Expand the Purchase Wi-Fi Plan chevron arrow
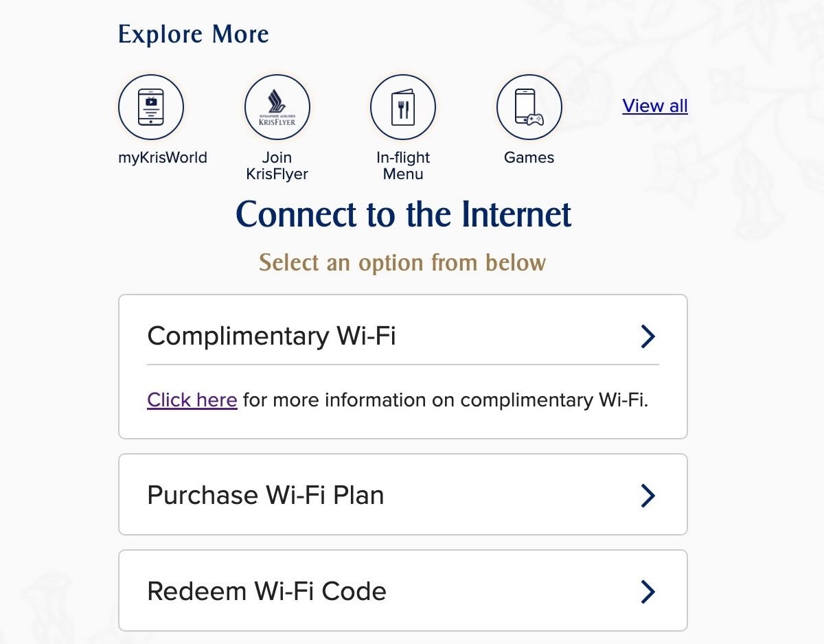Viewport: 824px width, 644px height. (x=648, y=495)
